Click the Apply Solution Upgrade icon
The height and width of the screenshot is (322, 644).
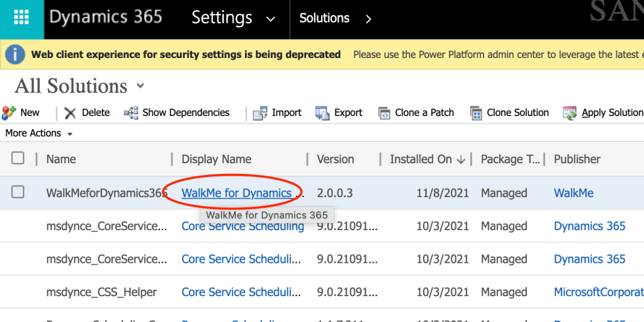570,113
